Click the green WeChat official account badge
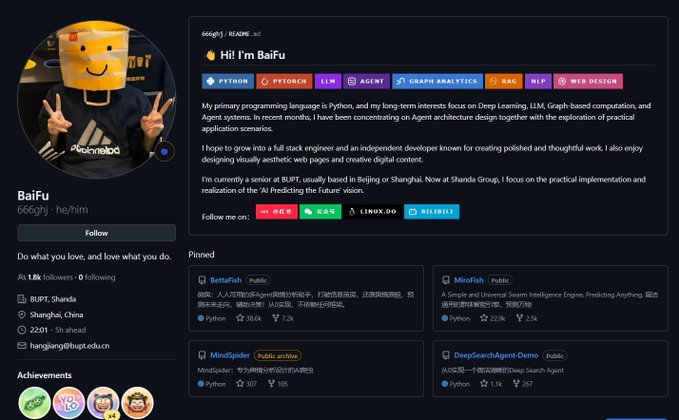This screenshot has height=420, width=679. pyautogui.click(x=320, y=211)
